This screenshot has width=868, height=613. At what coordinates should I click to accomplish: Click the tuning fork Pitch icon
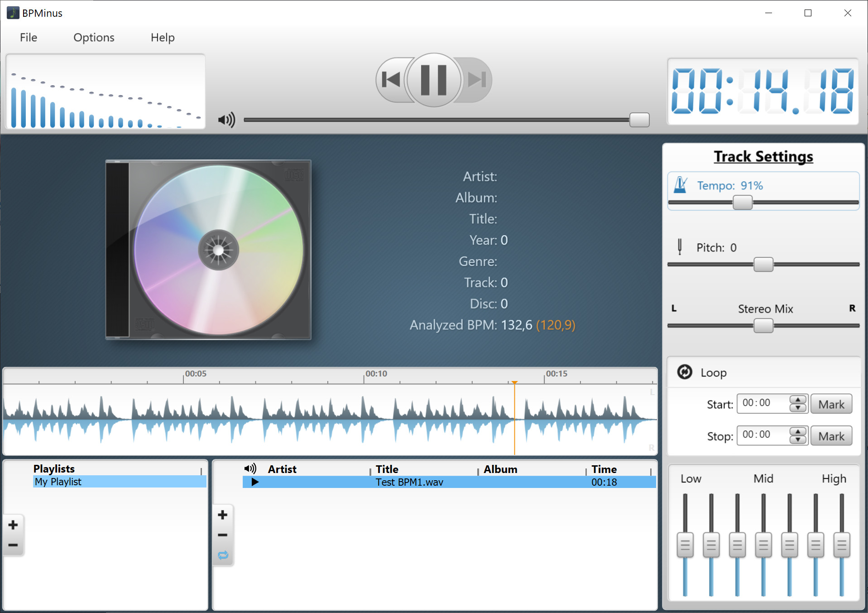pos(680,247)
